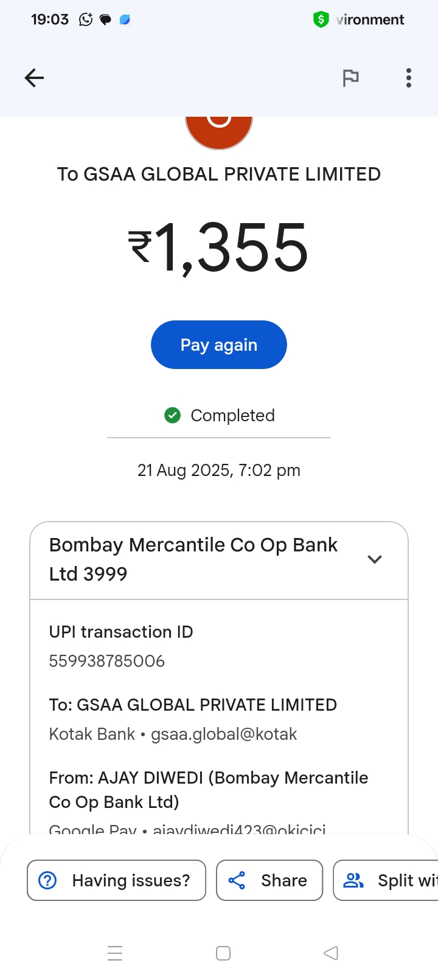Share the transaction receipt
Image resolution: width=438 pixels, height=980 pixels.
269,880
